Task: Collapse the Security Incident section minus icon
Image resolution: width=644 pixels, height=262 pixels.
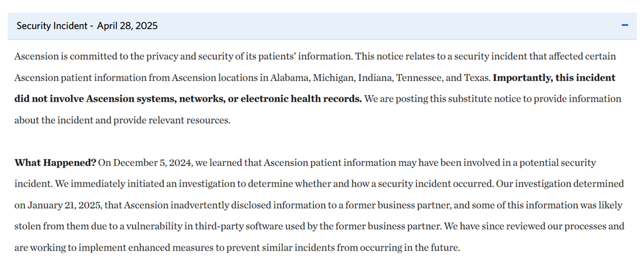Action: pyautogui.click(x=625, y=26)
